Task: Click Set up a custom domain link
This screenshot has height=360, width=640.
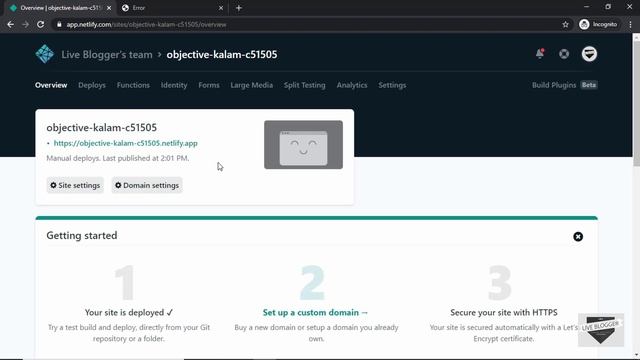Action: 316,312
